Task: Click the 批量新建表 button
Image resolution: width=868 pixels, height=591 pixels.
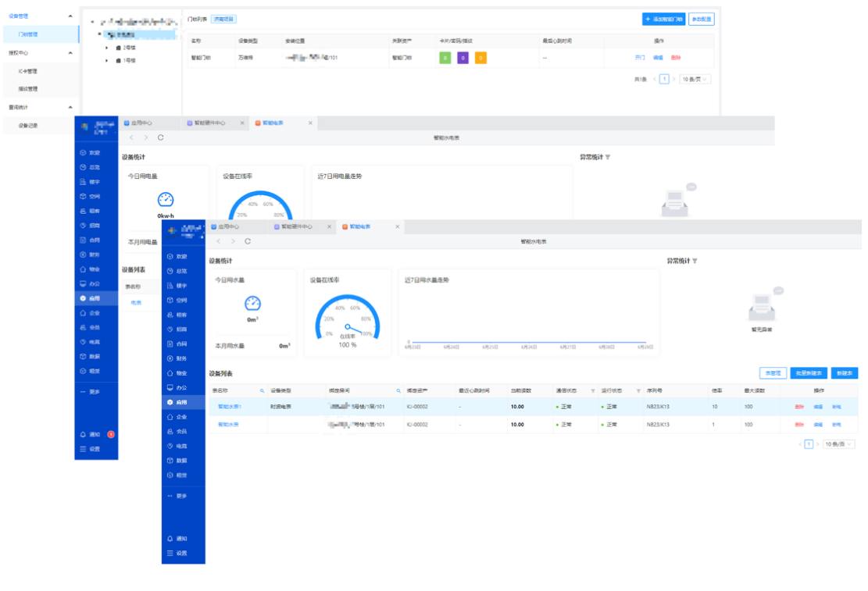Action: click(x=809, y=373)
